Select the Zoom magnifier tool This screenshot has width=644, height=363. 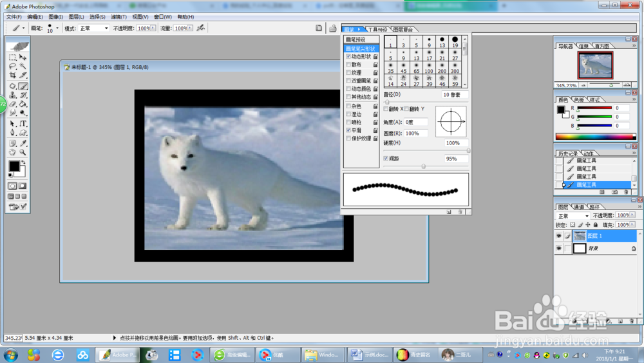pos(23,152)
